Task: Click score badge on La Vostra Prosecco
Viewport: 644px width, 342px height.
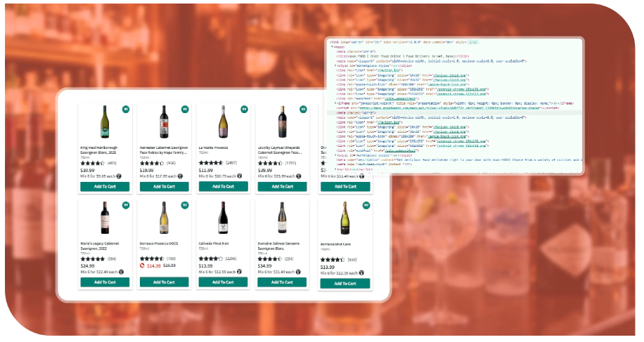Action: click(x=244, y=109)
